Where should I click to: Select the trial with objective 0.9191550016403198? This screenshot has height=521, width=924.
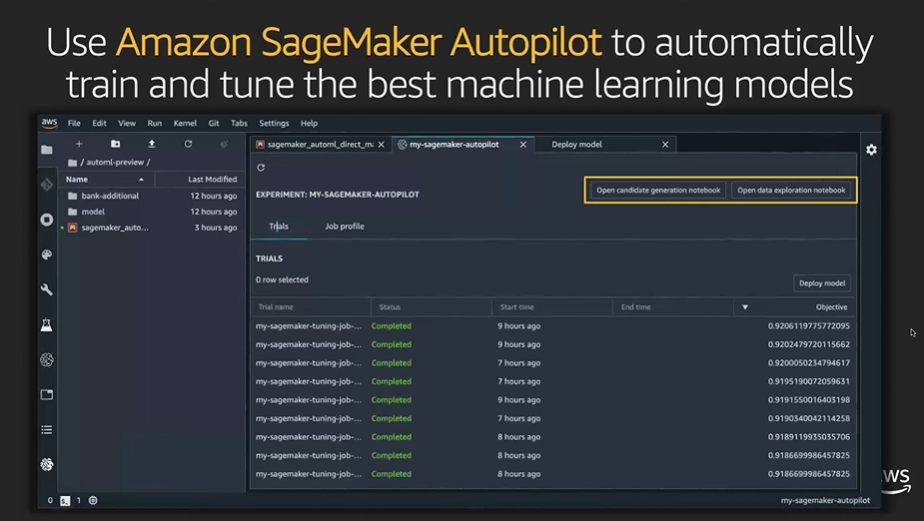pyautogui.click(x=553, y=400)
